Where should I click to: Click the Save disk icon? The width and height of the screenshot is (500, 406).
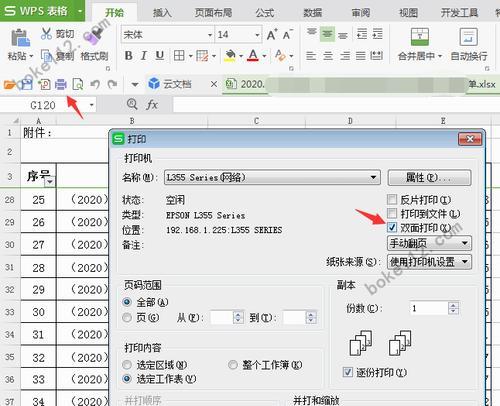(27, 84)
